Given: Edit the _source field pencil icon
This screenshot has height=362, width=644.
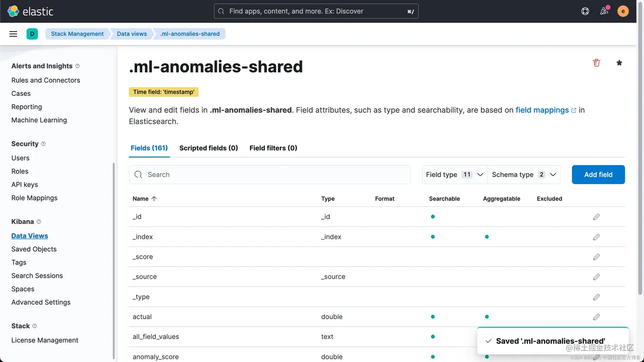Looking at the screenshot, I should point(596,277).
